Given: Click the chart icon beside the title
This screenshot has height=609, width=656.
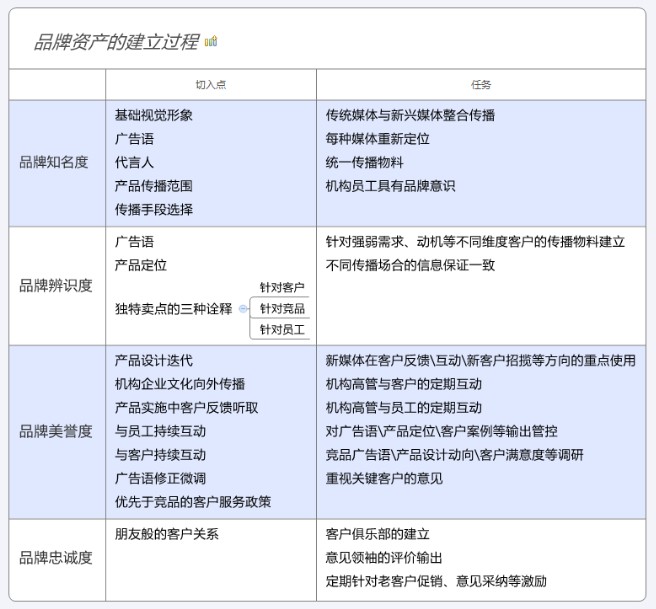Looking at the screenshot, I should click(x=211, y=41).
